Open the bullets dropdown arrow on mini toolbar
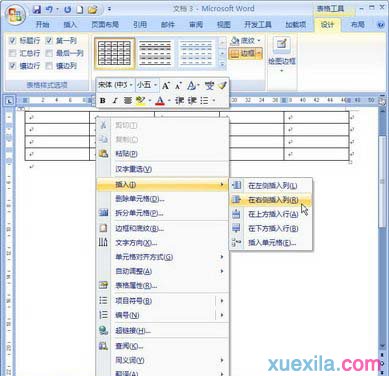 point(213,100)
